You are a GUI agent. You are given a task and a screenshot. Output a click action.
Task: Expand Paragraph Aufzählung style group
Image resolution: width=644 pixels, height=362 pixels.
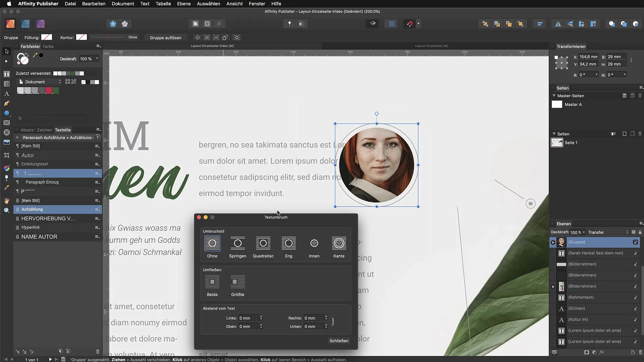coord(17,137)
